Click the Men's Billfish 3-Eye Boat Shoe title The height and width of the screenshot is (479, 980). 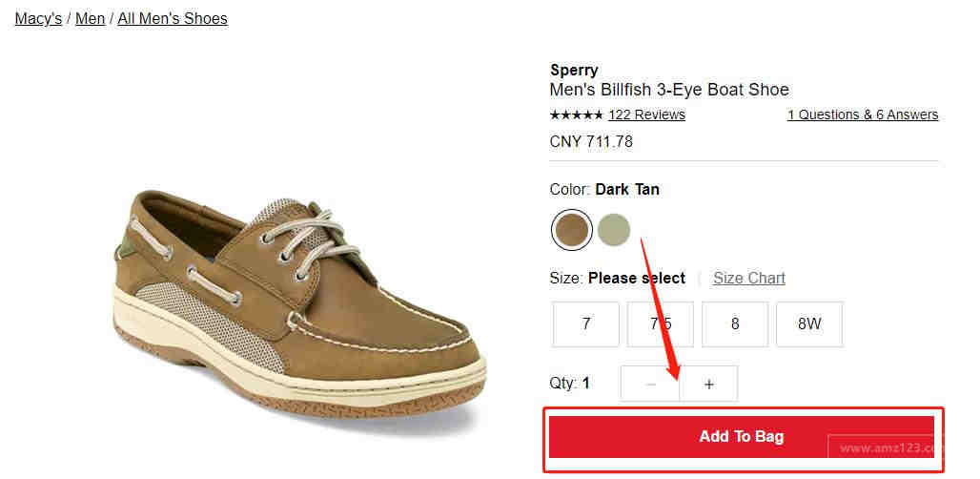pos(669,90)
